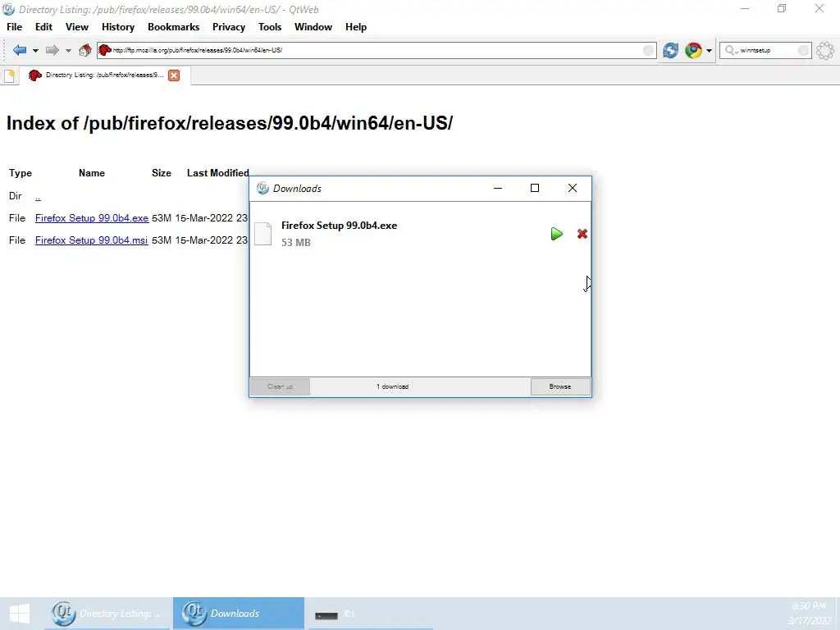Click the search box containing winntsetup
Viewport: 840px width, 630px height.
[765, 50]
